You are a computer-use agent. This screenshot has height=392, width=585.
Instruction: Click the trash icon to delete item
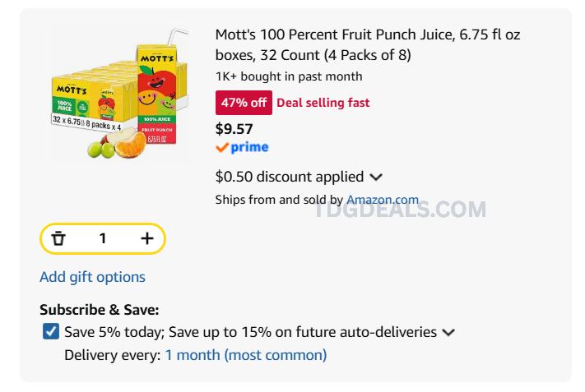click(x=58, y=238)
